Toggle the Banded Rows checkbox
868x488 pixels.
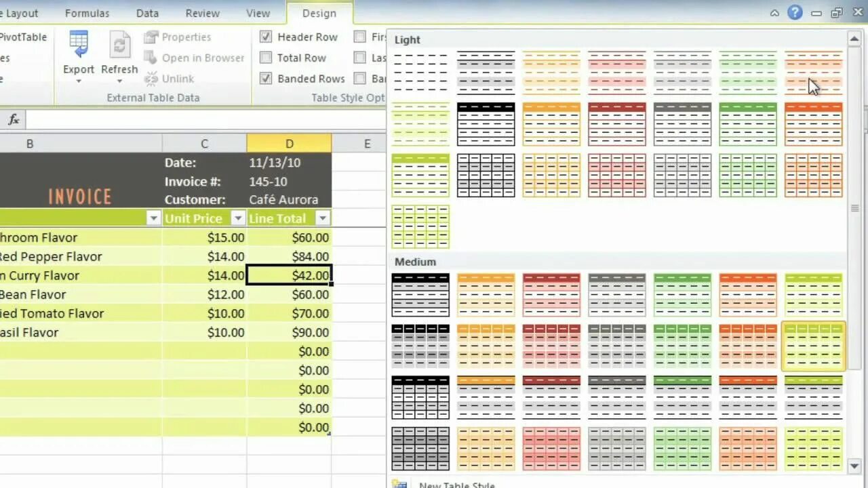pos(266,79)
